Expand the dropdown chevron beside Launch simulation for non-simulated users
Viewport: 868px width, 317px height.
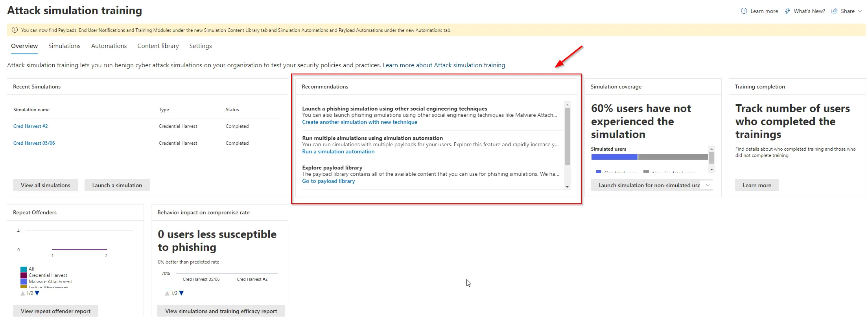click(x=708, y=185)
